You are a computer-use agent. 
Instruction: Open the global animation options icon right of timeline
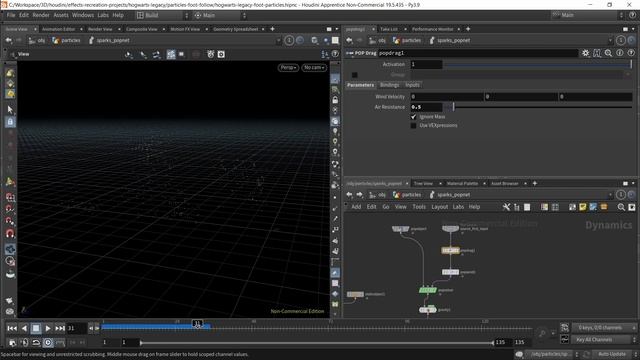[x=564, y=328]
